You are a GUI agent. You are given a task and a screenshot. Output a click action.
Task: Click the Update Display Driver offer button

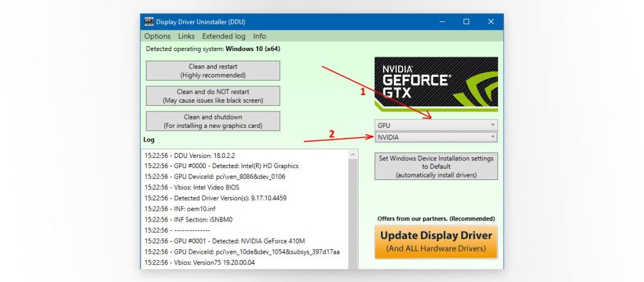click(x=436, y=242)
